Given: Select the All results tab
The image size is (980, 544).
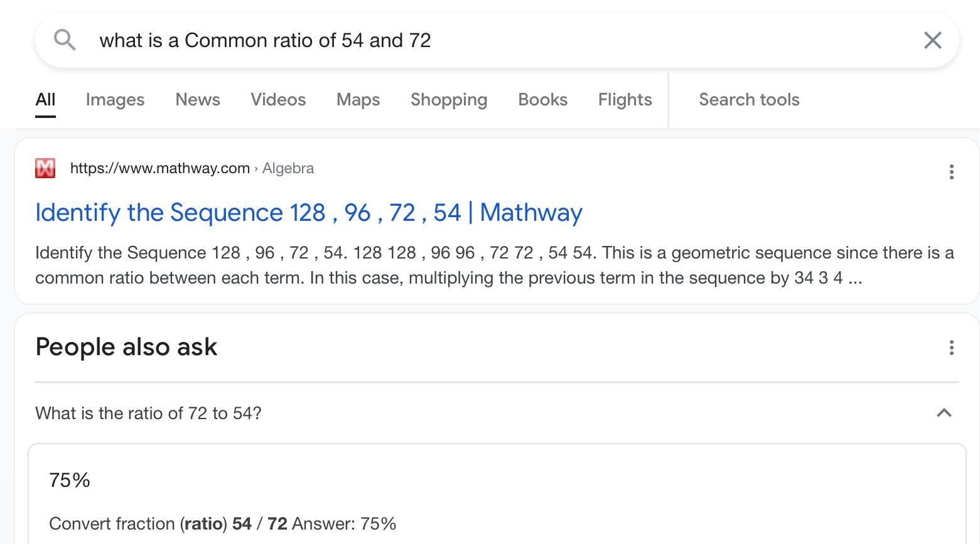Looking at the screenshot, I should (x=45, y=100).
